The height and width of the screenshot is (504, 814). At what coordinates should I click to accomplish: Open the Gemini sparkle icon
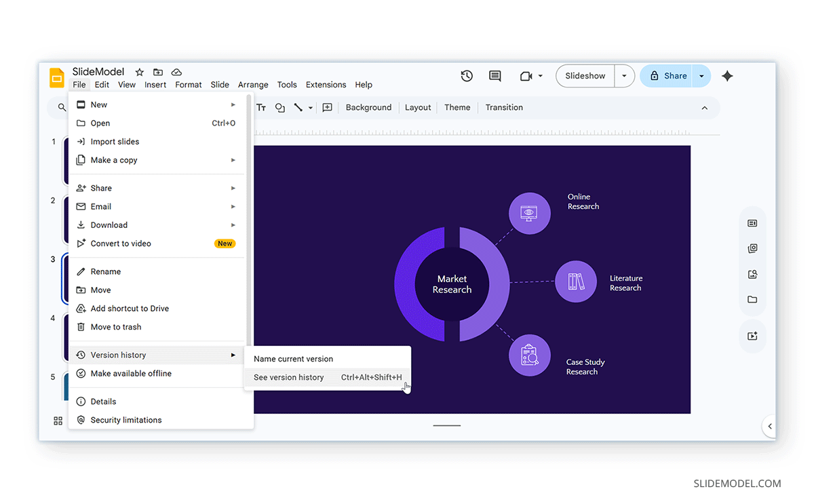tap(727, 76)
